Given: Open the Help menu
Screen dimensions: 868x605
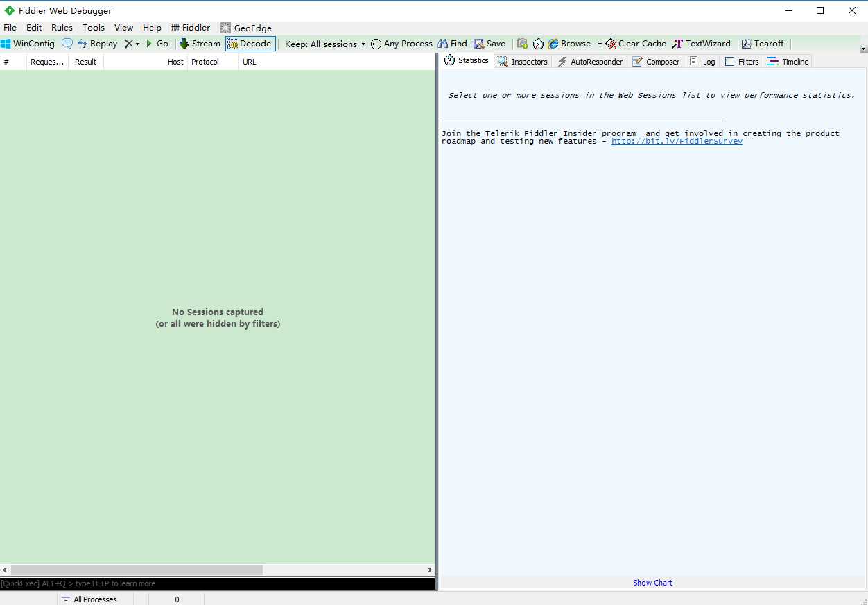Looking at the screenshot, I should pyautogui.click(x=152, y=28).
